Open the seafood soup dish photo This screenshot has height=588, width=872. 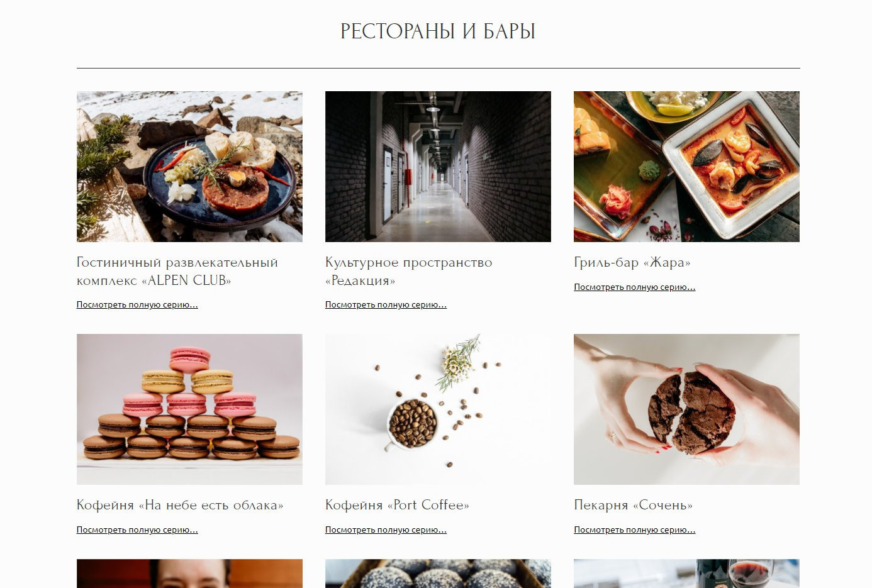coord(686,167)
